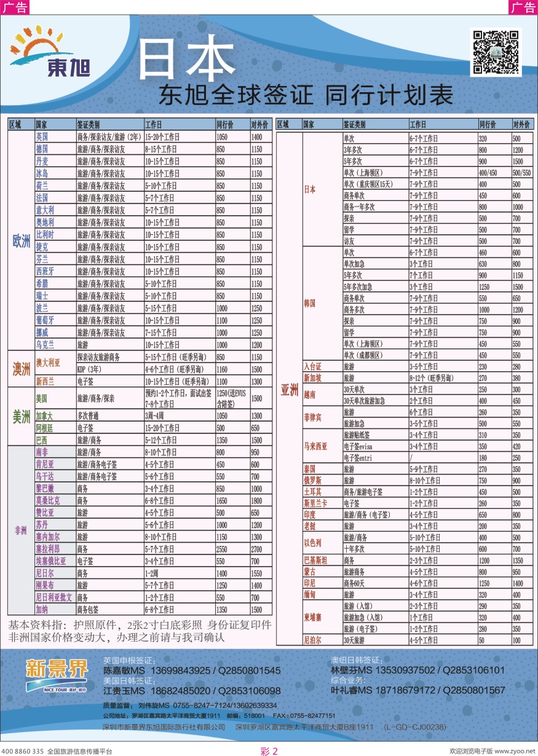Viewport: 538px width, 756px height.
Task: Click the 澳大利亚 country cell
Action: [x=55, y=363]
